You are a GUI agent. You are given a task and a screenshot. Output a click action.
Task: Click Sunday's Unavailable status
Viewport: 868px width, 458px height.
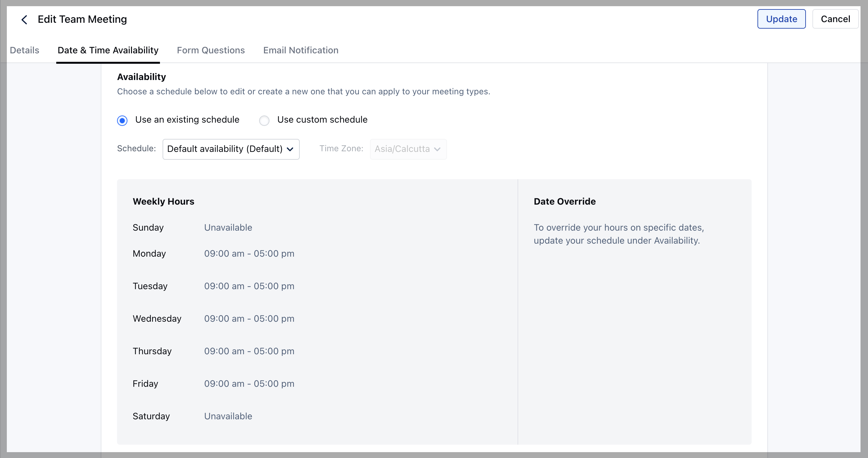[228, 228]
